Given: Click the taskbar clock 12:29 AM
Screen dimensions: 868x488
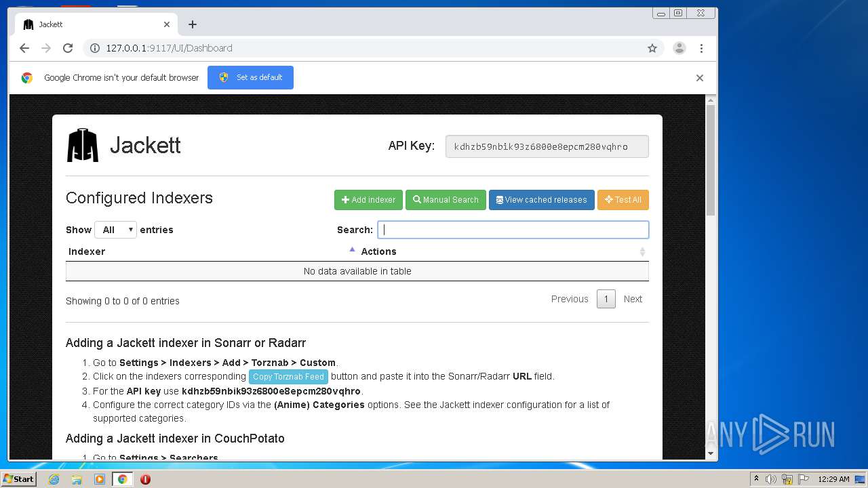Looking at the screenshot, I should coord(833,479).
